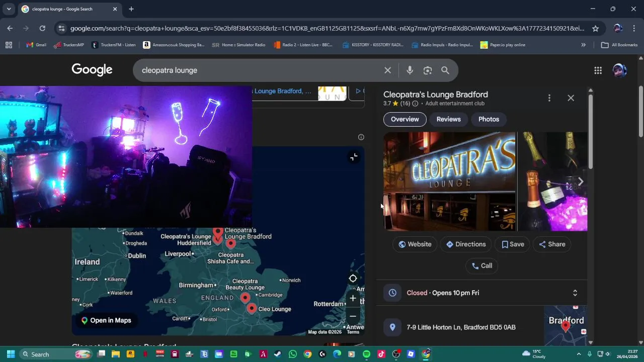The width and height of the screenshot is (644, 362).
Task: Select the Cleo Lounge map pin label
Action: point(275,309)
